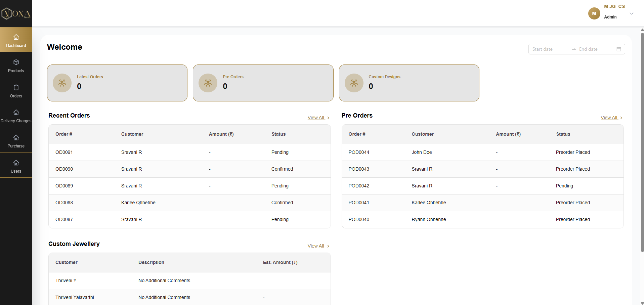This screenshot has width=644, height=305.
Task: Expand the Admin account dropdown arrow
Action: click(x=631, y=14)
